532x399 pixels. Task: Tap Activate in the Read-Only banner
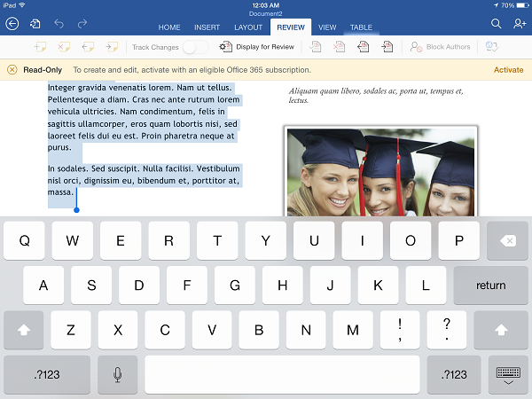508,69
